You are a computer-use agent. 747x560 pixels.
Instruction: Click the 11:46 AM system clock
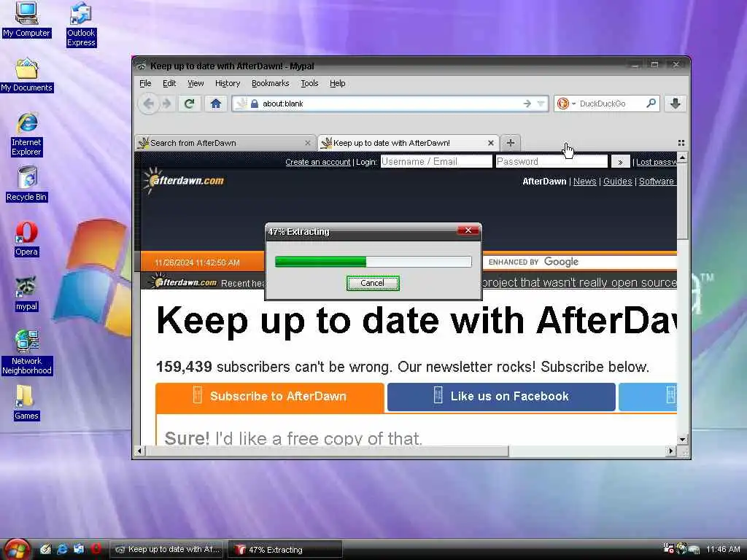coord(723,550)
